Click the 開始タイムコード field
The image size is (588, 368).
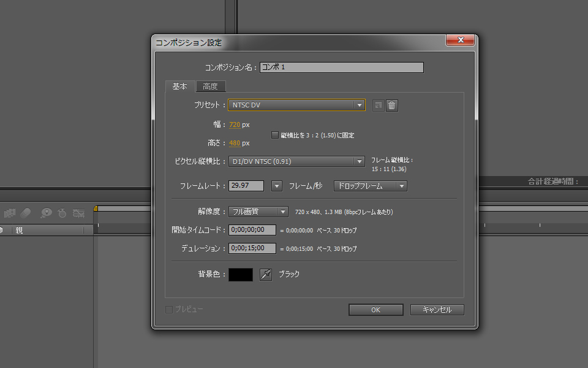pos(252,230)
